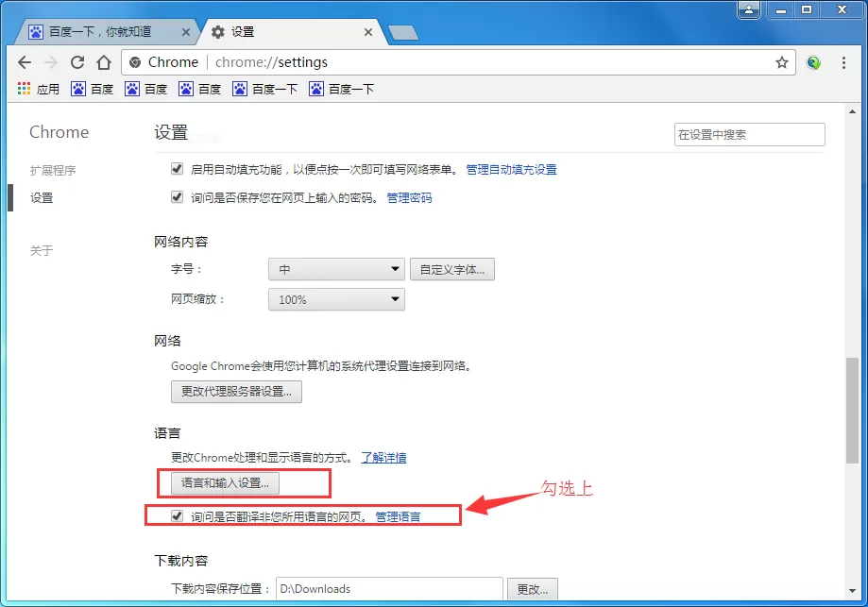Open the home page icon
This screenshot has height=607, width=868.
click(x=104, y=62)
